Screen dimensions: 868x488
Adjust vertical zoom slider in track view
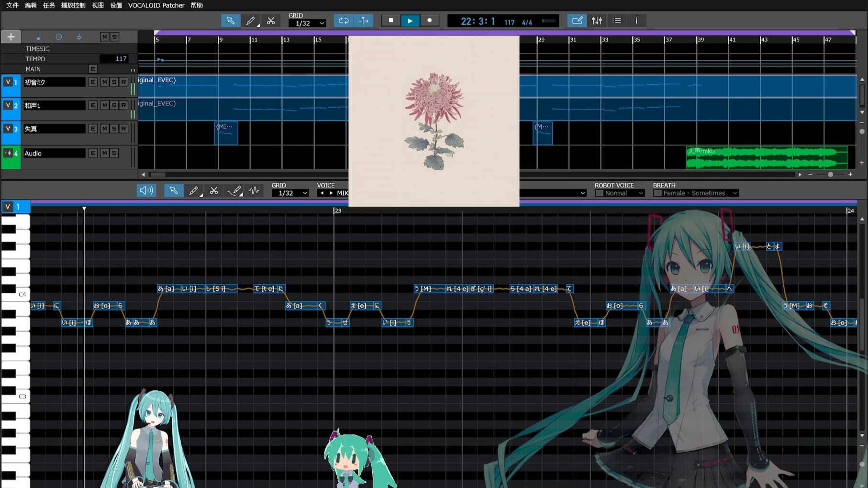(x=862, y=131)
